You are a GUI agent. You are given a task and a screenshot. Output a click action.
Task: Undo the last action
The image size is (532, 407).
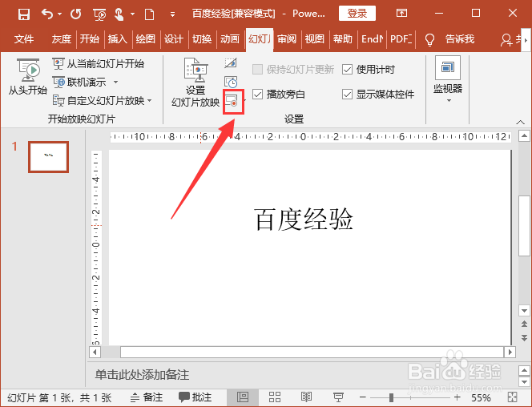point(47,14)
